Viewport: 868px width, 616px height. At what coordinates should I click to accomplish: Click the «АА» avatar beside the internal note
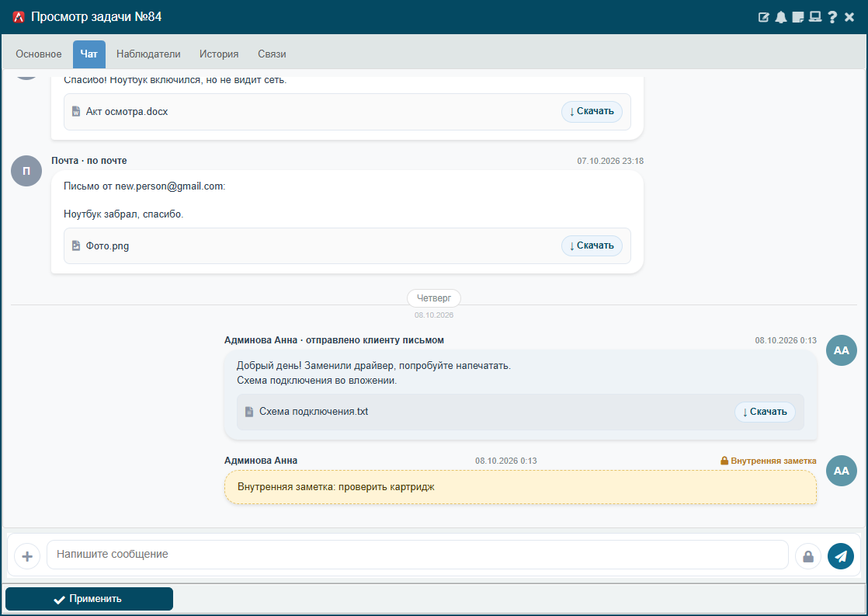(842, 471)
